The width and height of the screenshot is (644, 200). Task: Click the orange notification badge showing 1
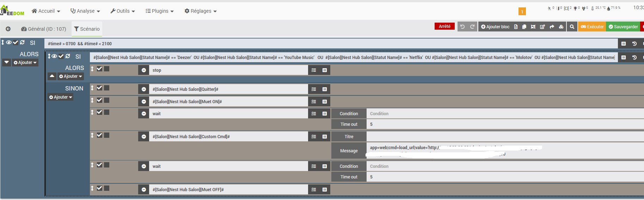pos(522,12)
